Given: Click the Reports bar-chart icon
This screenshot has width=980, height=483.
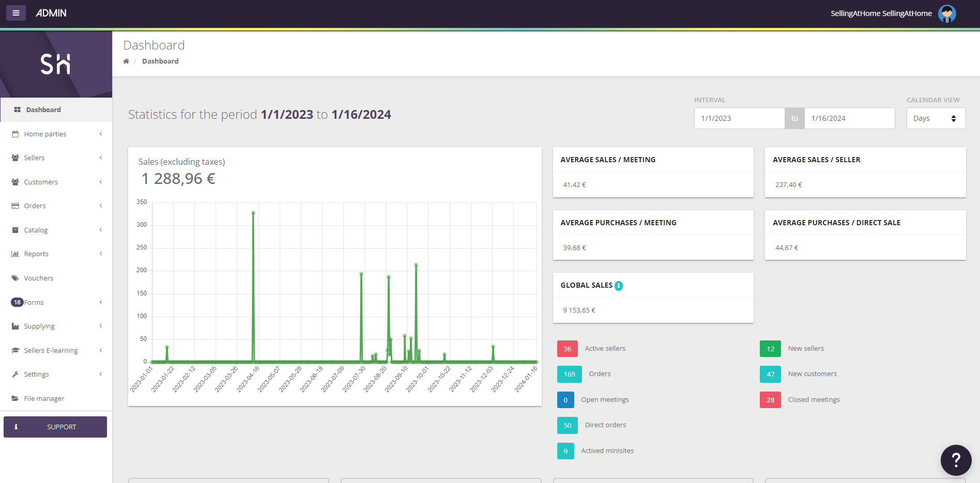Looking at the screenshot, I should click(15, 254).
